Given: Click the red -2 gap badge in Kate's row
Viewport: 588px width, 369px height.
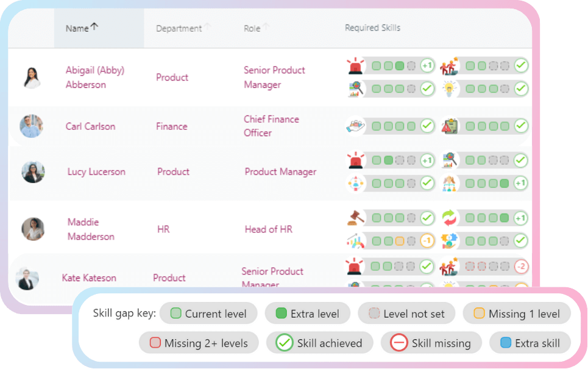Looking at the screenshot, I should pos(521,267).
